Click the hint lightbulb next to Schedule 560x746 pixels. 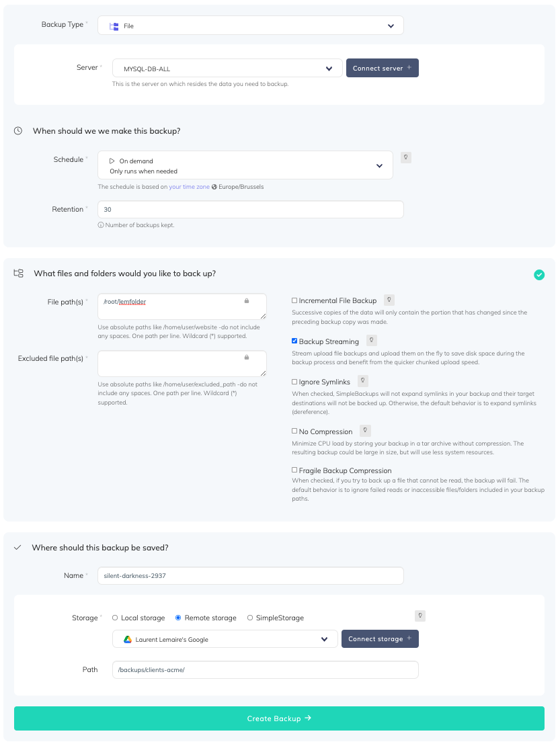coord(406,157)
